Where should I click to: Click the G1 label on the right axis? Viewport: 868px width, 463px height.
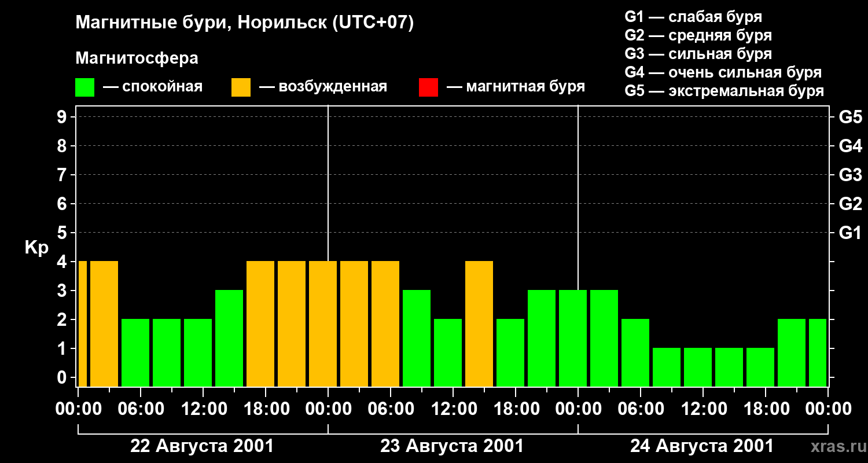pos(850,233)
